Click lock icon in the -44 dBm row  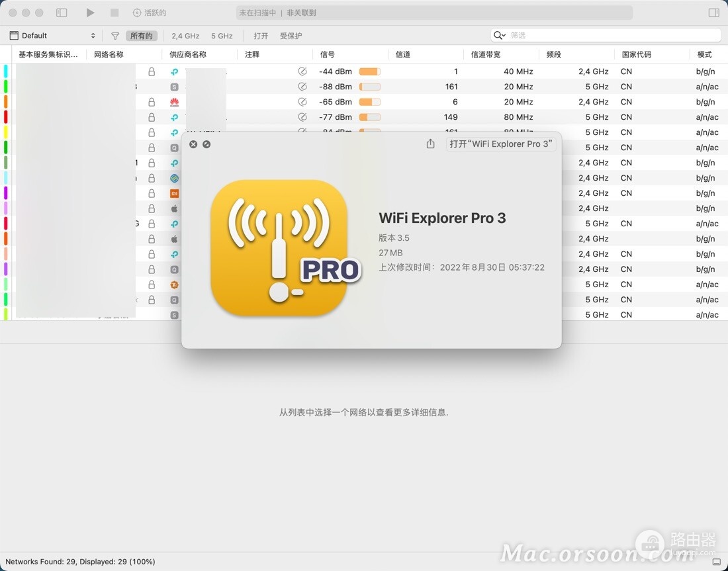pos(152,71)
